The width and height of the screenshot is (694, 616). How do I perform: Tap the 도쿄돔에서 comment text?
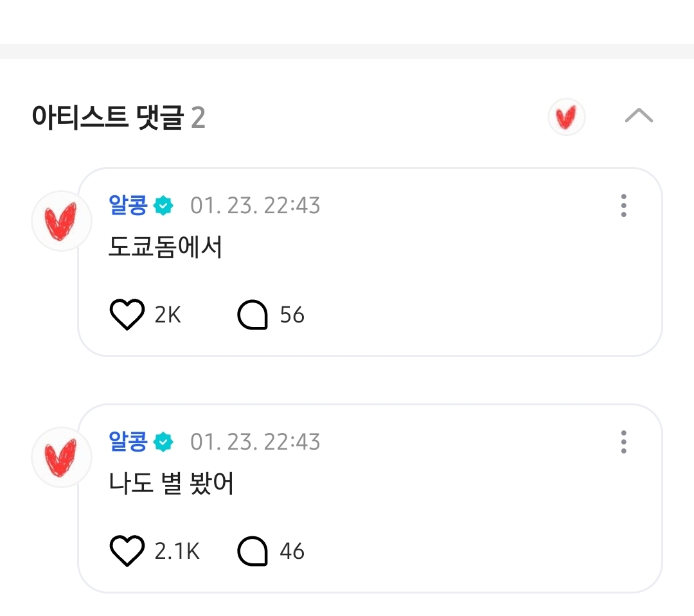coord(165,247)
